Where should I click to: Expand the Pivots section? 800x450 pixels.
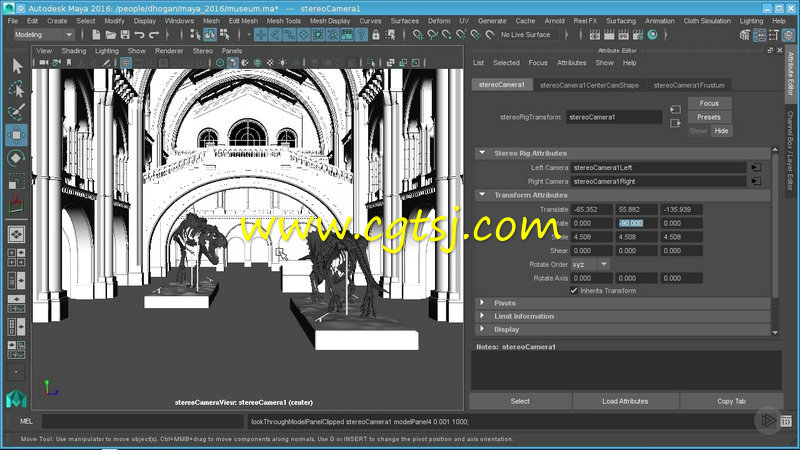coord(482,303)
